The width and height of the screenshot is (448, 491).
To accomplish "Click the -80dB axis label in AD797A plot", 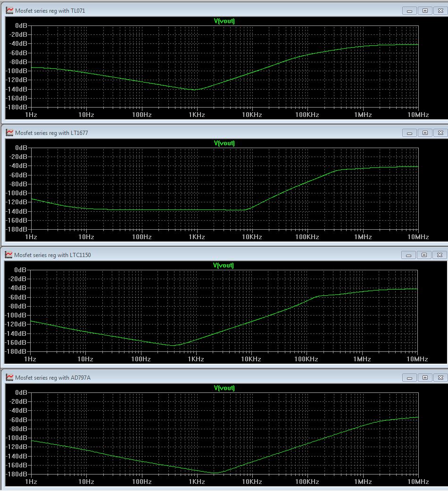I will 18,429.
